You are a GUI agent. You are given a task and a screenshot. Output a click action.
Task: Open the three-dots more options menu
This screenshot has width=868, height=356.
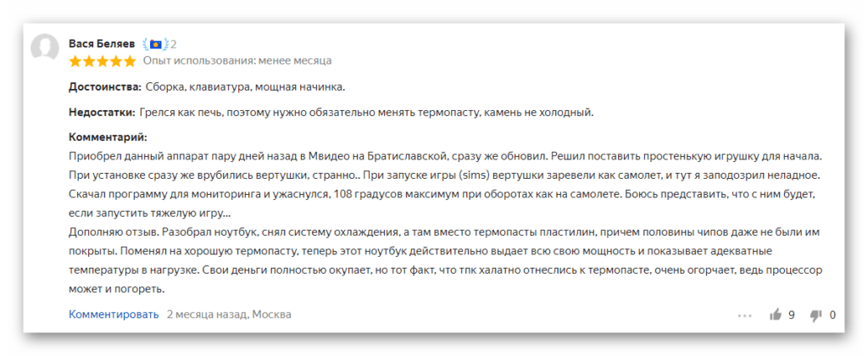coord(744,315)
